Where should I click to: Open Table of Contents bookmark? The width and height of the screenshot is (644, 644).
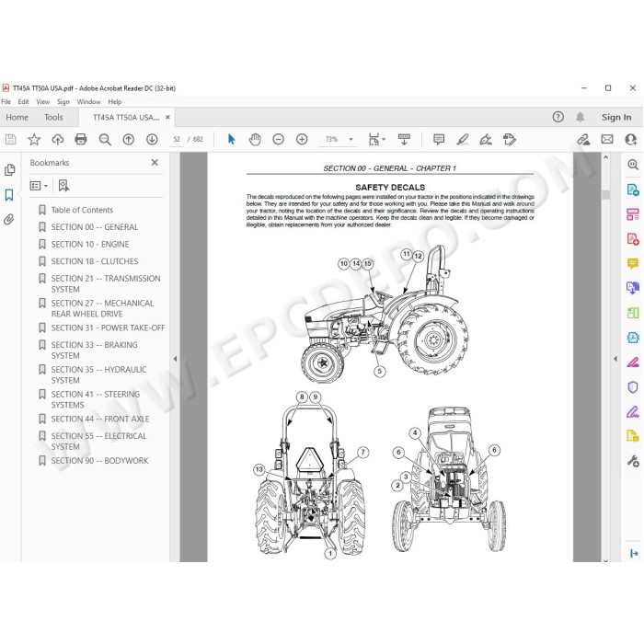point(82,211)
